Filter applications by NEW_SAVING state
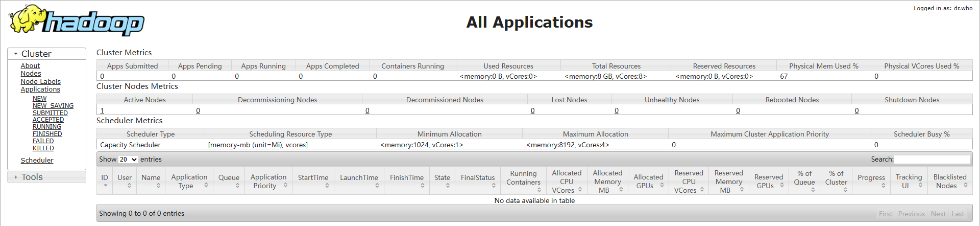The height and width of the screenshot is (226, 980). [x=53, y=106]
